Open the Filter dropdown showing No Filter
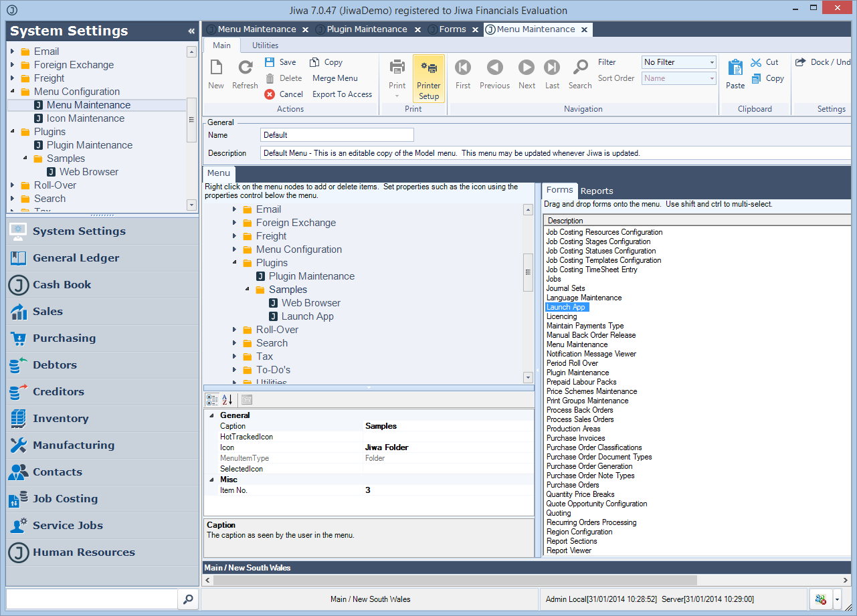Viewport: 857px width, 616px height. (678, 62)
